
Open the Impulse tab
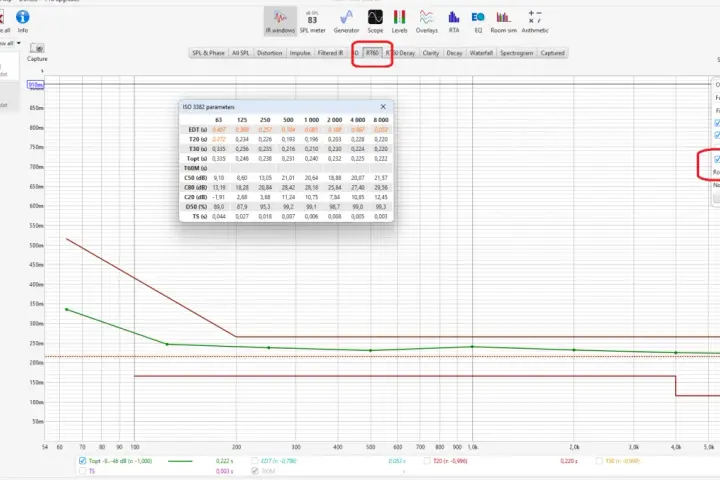tap(300, 53)
